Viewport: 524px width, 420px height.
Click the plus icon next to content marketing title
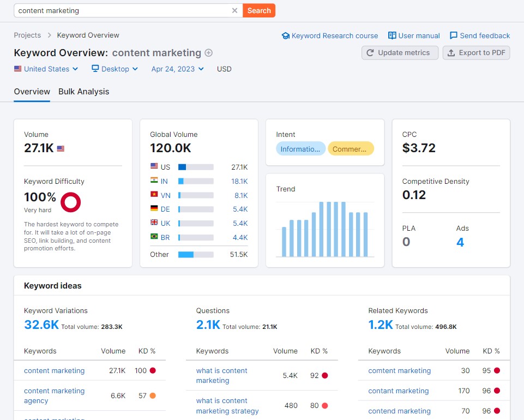(208, 53)
